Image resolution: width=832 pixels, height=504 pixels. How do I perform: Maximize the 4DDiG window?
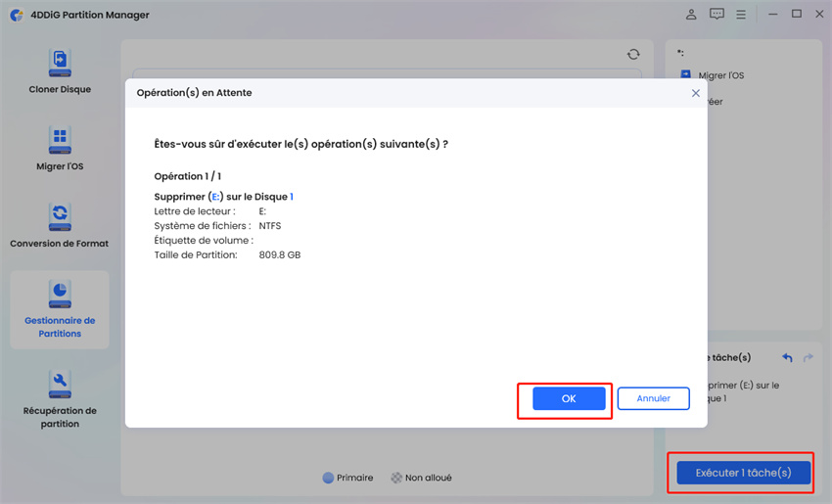pos(797,15)
